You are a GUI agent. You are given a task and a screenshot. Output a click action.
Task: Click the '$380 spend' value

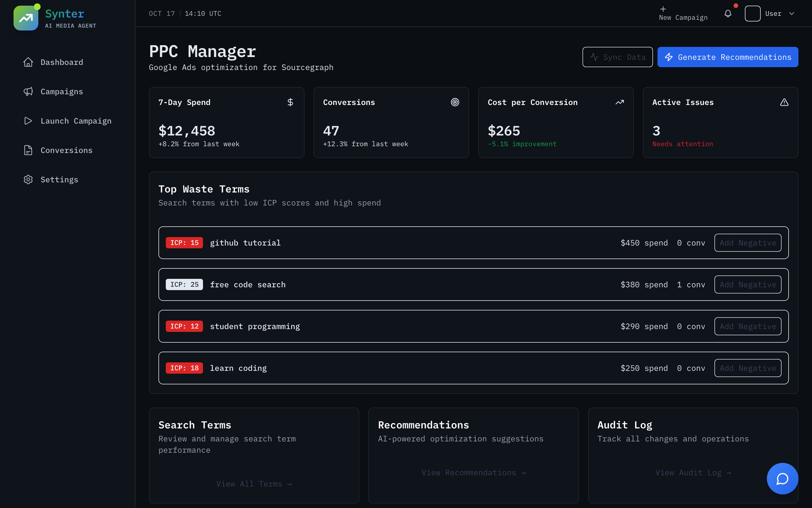[x=644, y=284]
